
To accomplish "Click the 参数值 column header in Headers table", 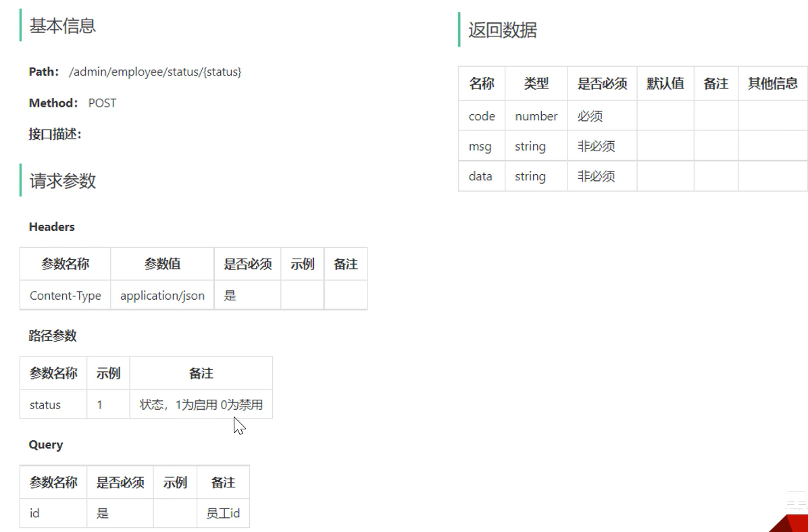I will click(162, 264).
